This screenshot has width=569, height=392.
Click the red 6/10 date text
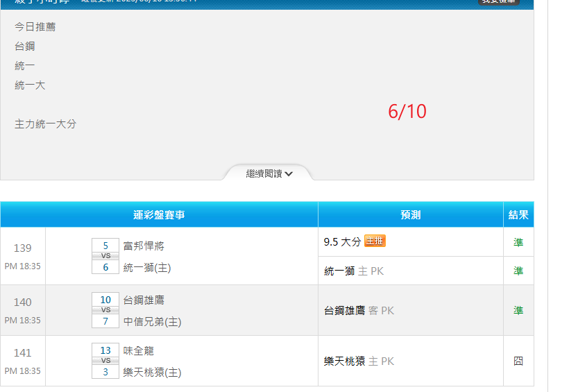coord(407,112)
